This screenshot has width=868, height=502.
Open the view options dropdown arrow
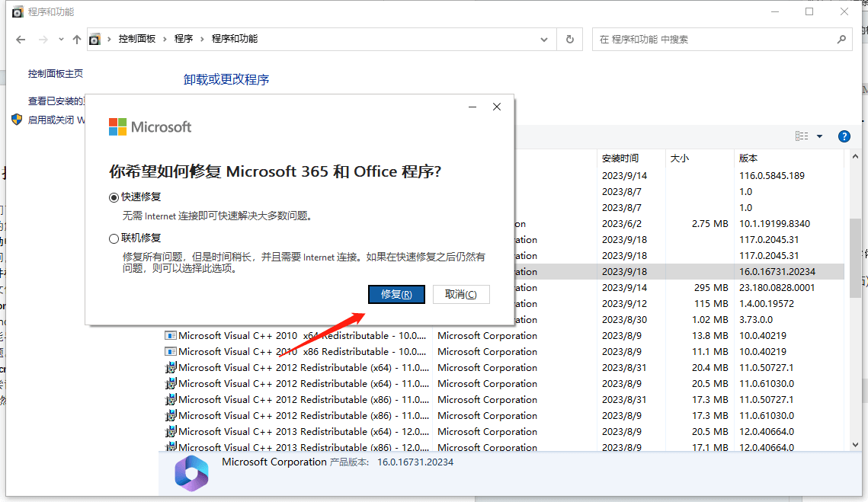coord(820,136)
